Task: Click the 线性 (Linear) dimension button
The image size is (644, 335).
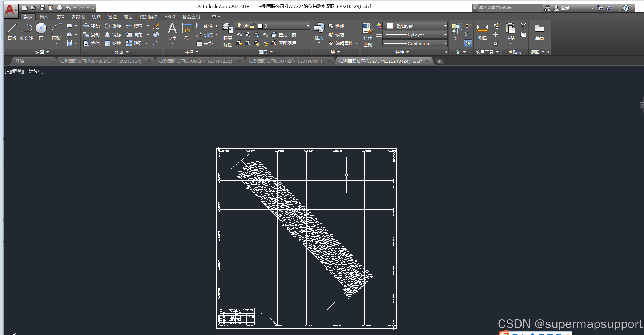Action: 205,26
